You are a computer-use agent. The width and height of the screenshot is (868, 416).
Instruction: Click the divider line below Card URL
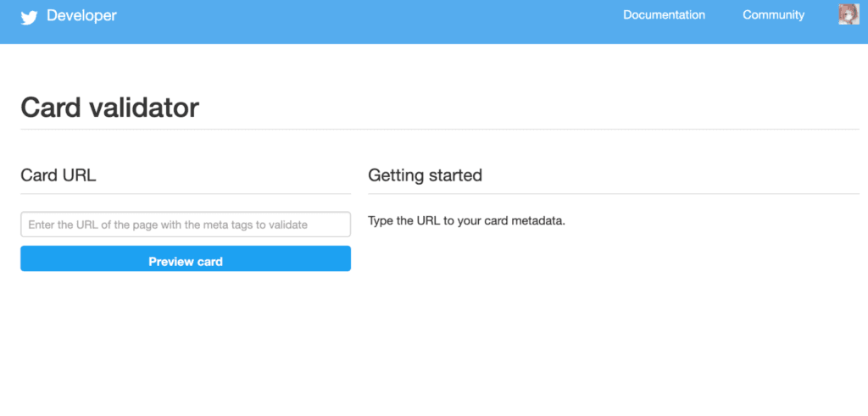(x=185, y=194)
